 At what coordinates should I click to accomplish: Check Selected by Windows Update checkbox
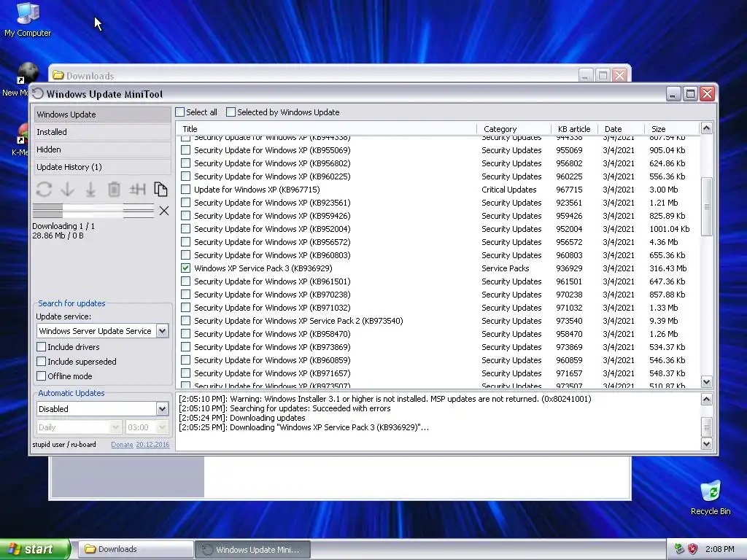point(231,112)
